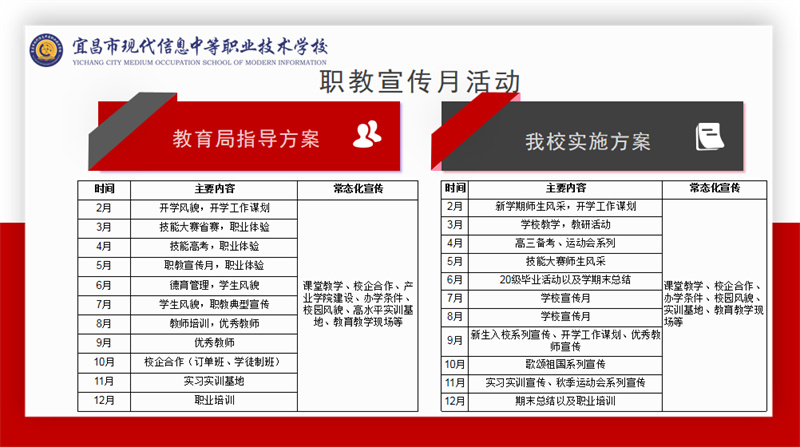This screenshot has width=800, height=447.
Task: Click the 技能大赛师生风采 cell
Action: (x=565, y=260)
